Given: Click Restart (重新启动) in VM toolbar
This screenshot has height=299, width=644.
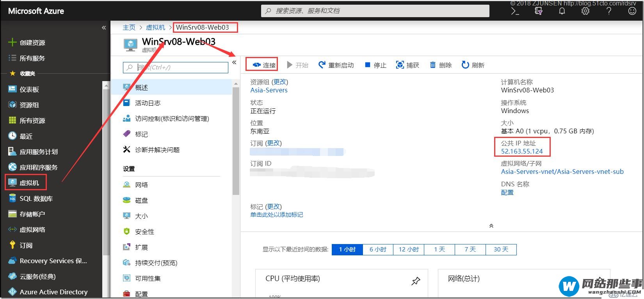Looking at the screenshot, I should [336, 65].
